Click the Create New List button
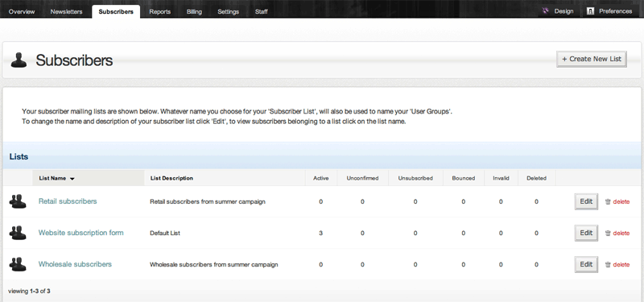The image size is (644, 302). (592, 59)
